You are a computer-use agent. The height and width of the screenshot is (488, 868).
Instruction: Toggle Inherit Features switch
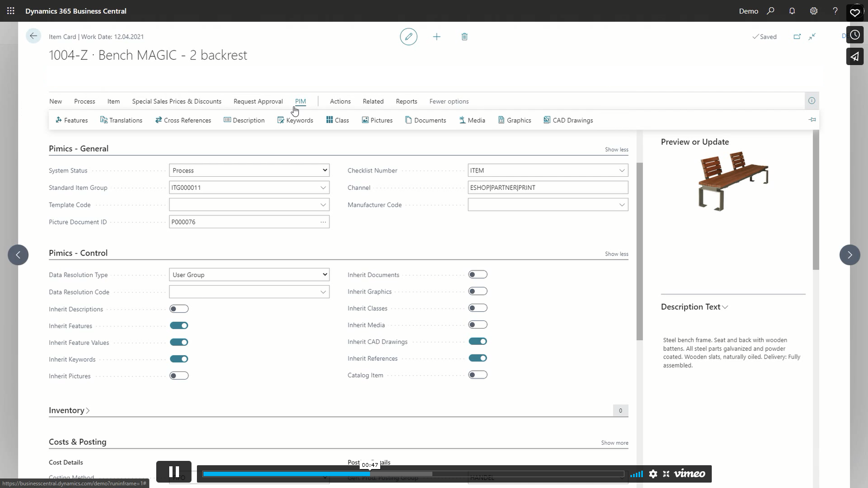(179, 326)
